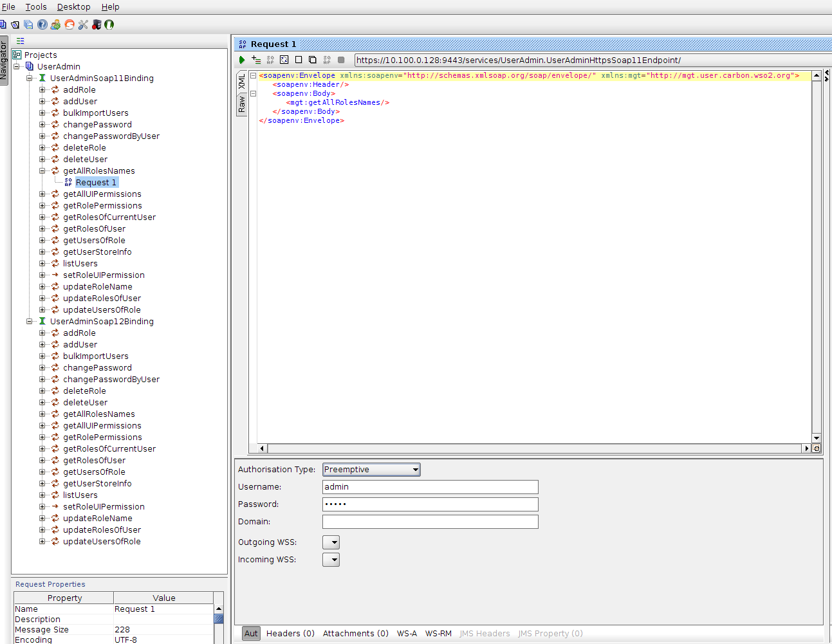The width and height of the screenshot is (832, 644).
Task: Open the Incoming WSS dropdown
Action: (x=331, y=559)
